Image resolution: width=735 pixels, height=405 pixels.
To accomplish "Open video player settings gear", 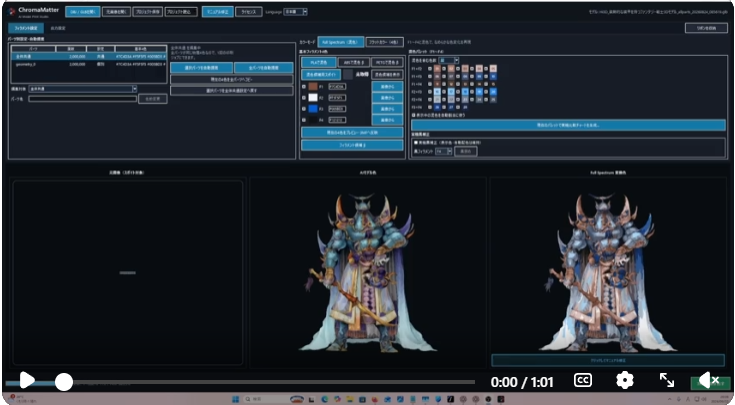I will click(x=624, y=380).
